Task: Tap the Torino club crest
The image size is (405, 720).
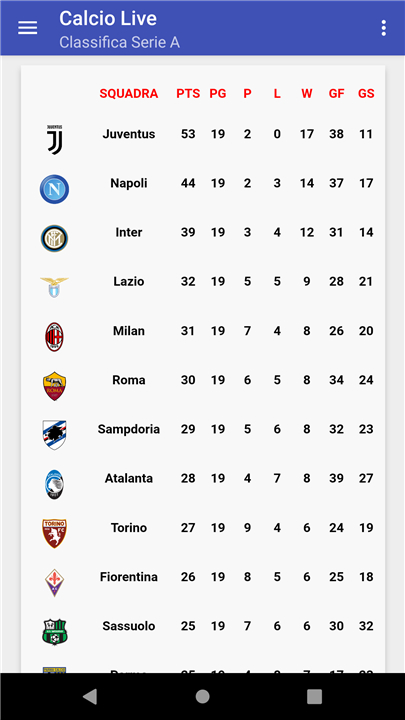Action: pos(54,534)
